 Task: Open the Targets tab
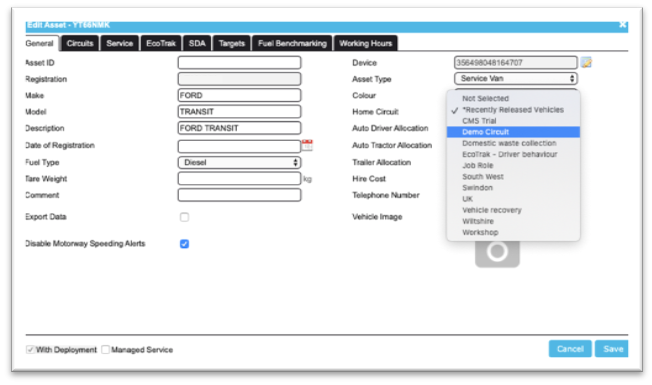tap(232, 43)
